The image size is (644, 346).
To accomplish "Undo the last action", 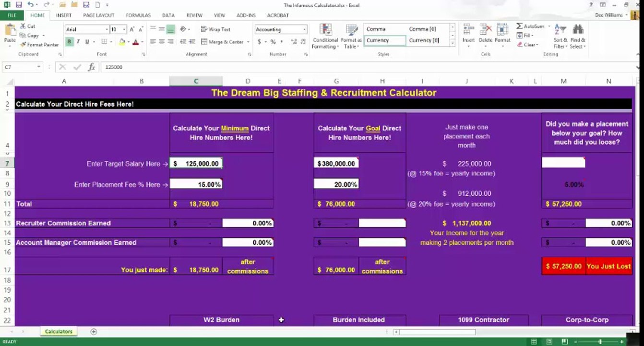I will (x=30, y=5).
